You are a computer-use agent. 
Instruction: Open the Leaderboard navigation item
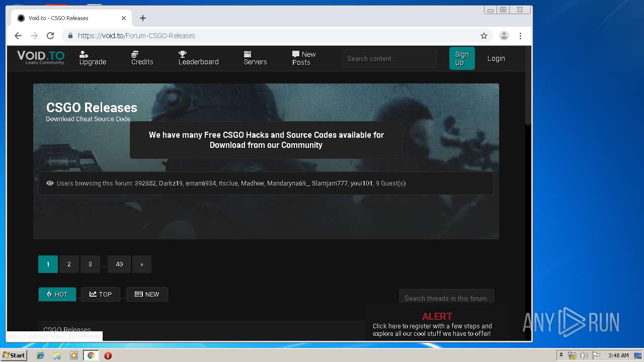pyautogui.click(x=198, y=58)
